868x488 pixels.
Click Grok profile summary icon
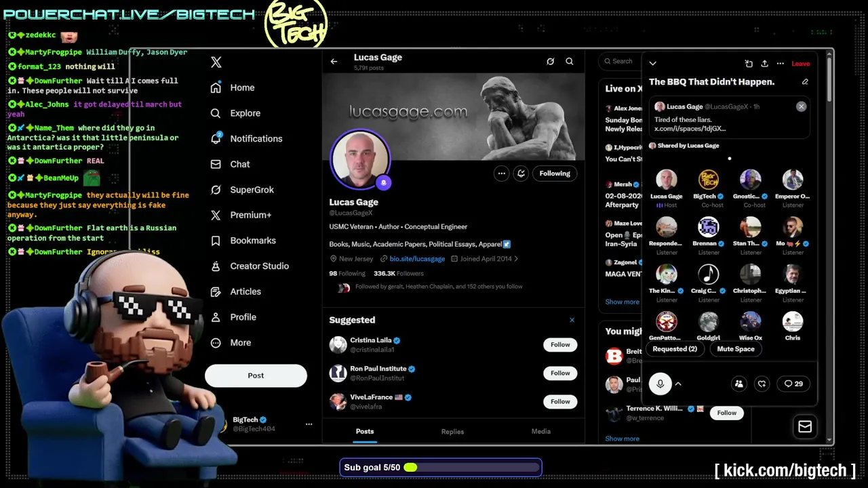tap(551, 62)
